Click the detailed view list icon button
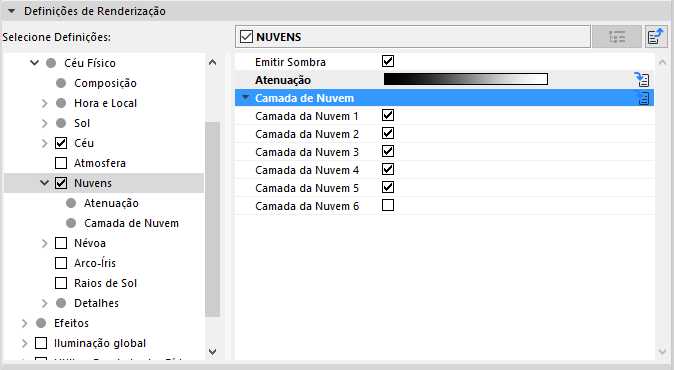Image resolution: width=674 pixels, height=370 pixels. coord(617,37)
